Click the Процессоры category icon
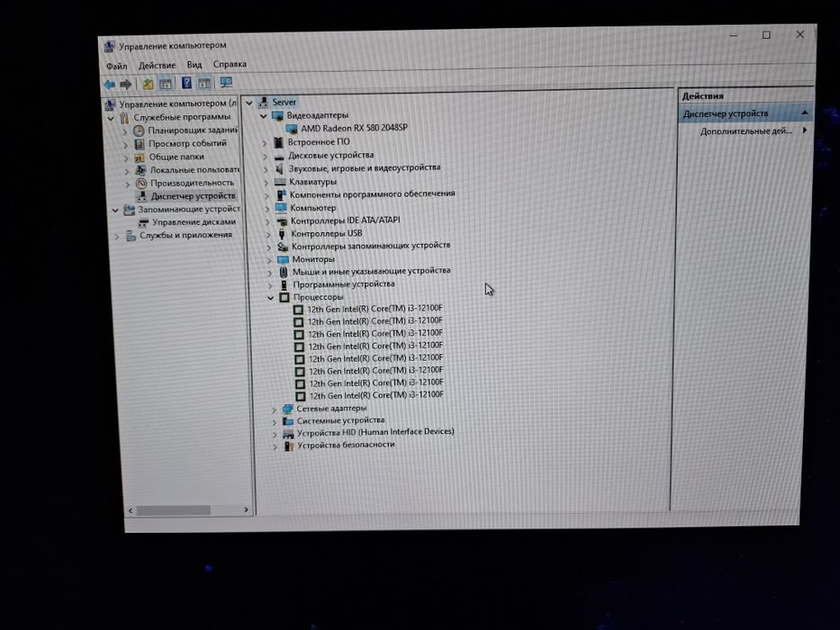The image size is (840, 630). pyautogui.click(x=285, y=297)
